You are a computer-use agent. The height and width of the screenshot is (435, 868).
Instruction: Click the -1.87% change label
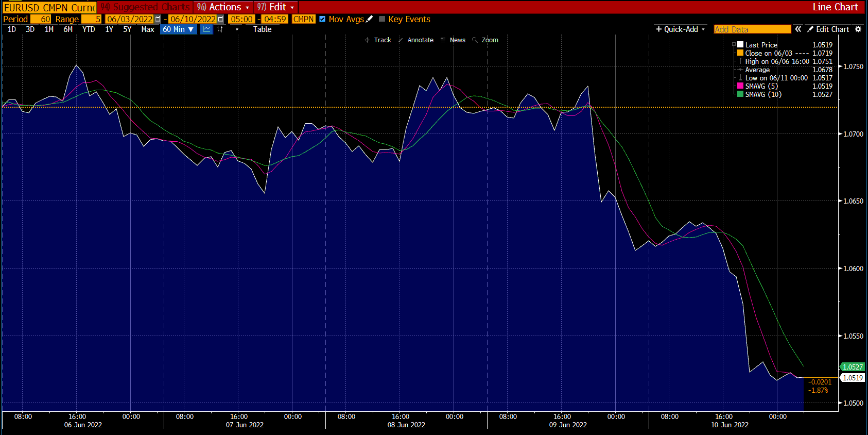pos(818,390)
